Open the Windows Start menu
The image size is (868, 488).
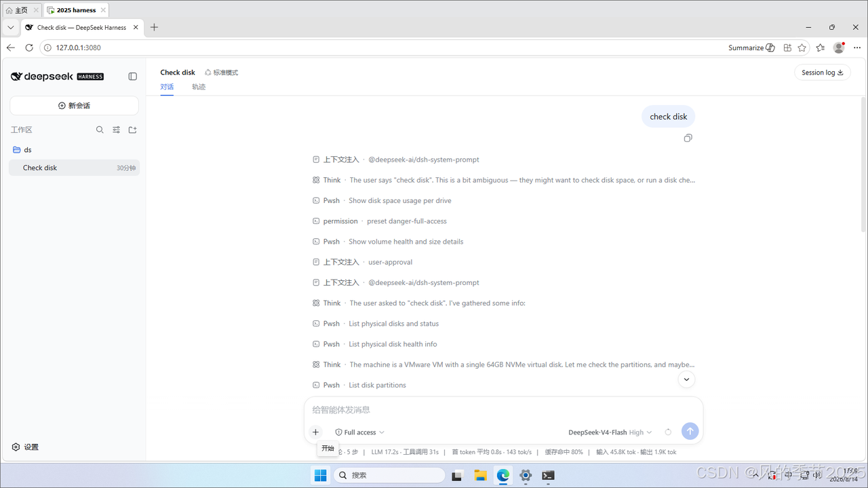(320, 475)
